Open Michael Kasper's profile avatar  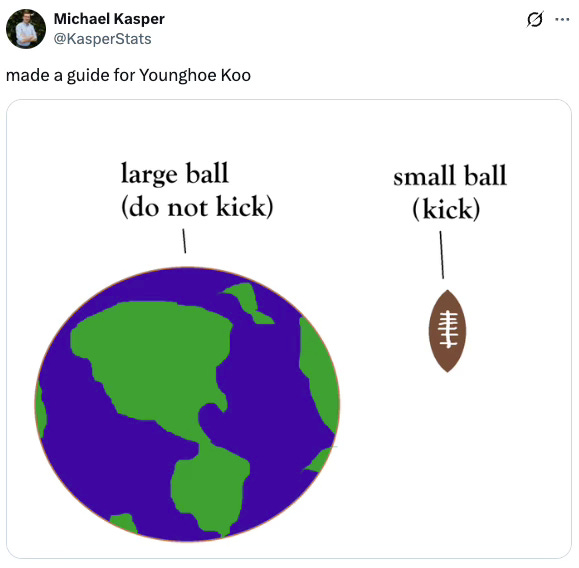(26, 29)
